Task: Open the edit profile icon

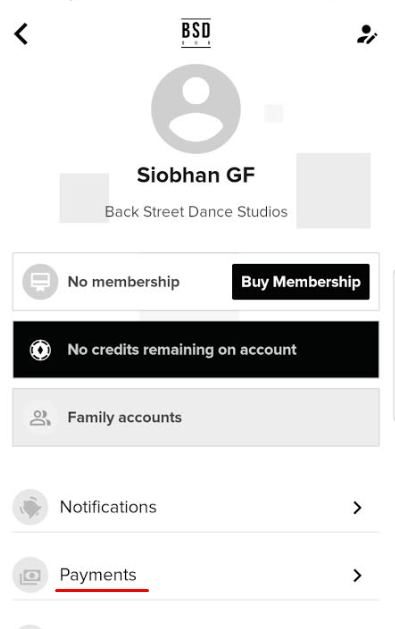Action: (367, 34)
